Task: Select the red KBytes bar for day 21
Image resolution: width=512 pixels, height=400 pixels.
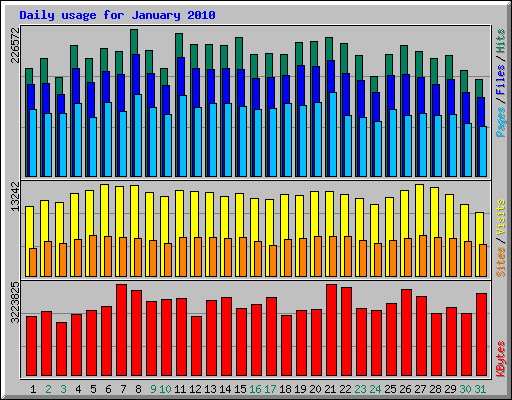Action: coord(332,330)
